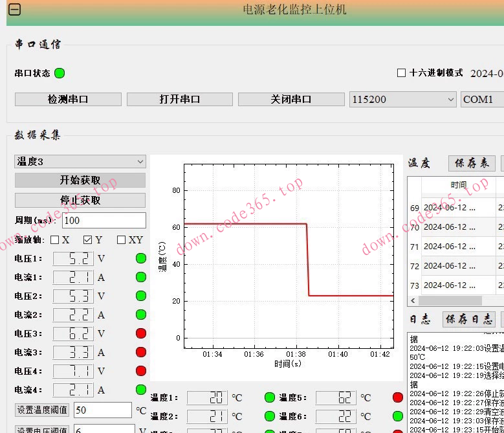Uncheck the Y zoom axis checkbox
504x433 pixels.
[x=87, y=240]
